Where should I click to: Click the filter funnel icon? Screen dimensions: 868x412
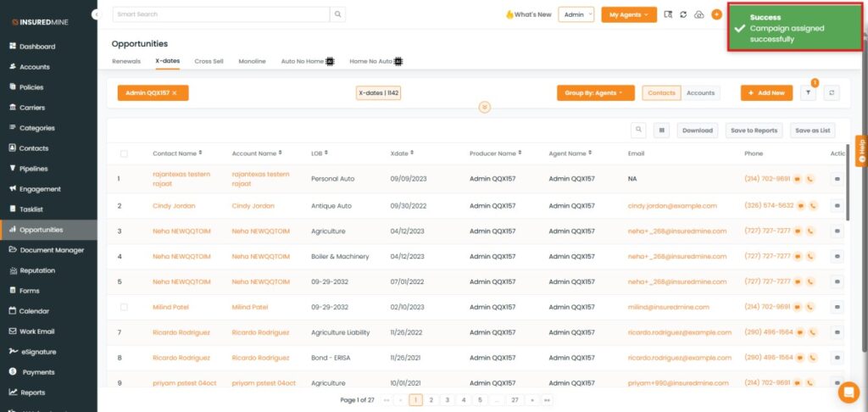click(808, 93)
